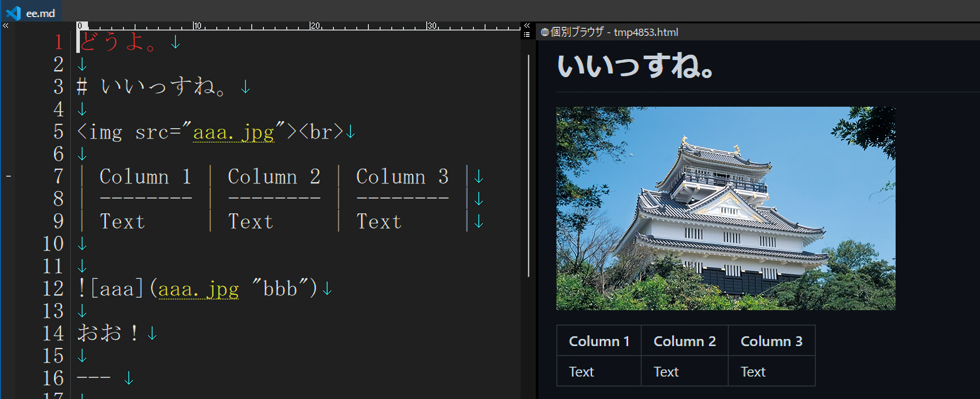Image resolution: width=980 pixels, height=399 pixels.
Task: Select the ee.md tab
Action: click(40, 13)
